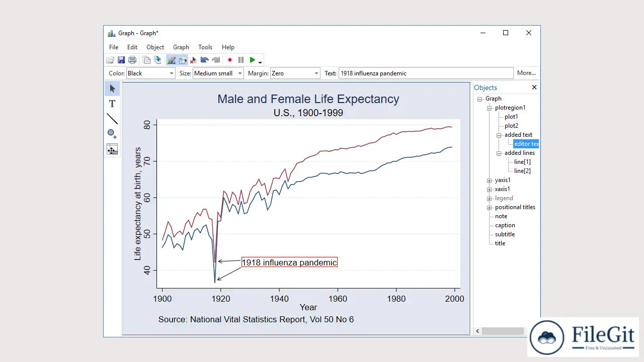Toggle the Object Browser panel icon
This screenshot has height=362, width=644.
point(183,60)
